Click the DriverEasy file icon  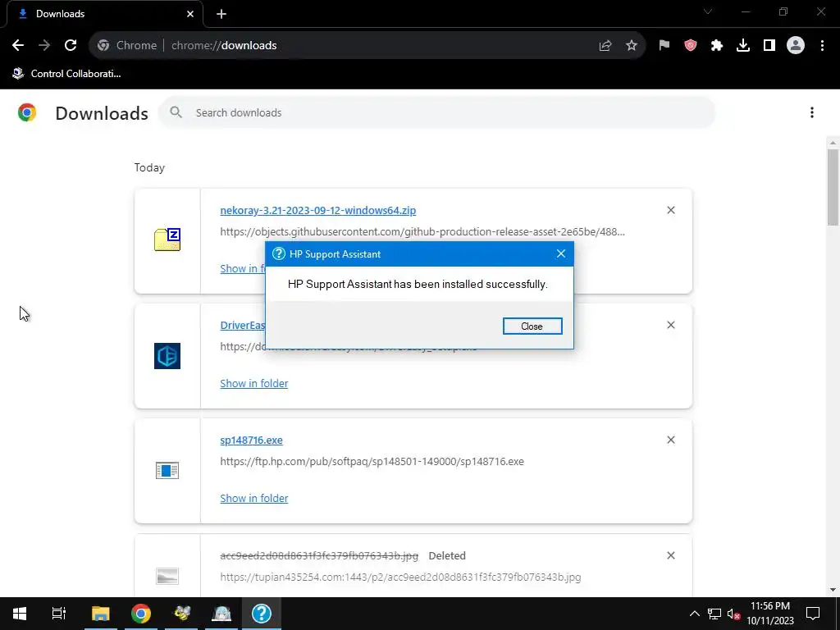[167, 356]
